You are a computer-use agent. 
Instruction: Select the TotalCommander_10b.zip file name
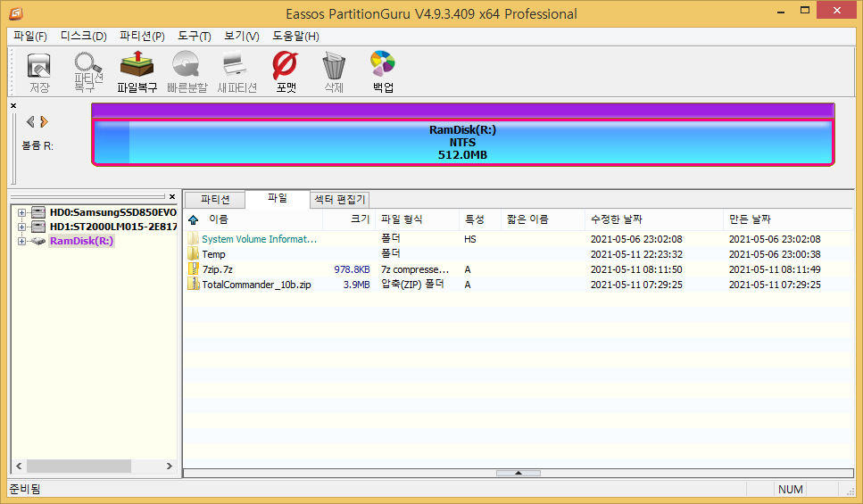[256, 285]
